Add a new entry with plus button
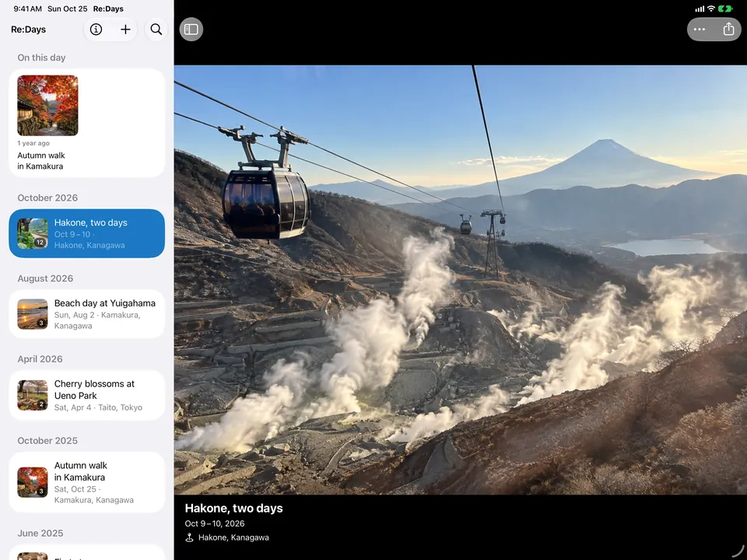 click(125, 30)
